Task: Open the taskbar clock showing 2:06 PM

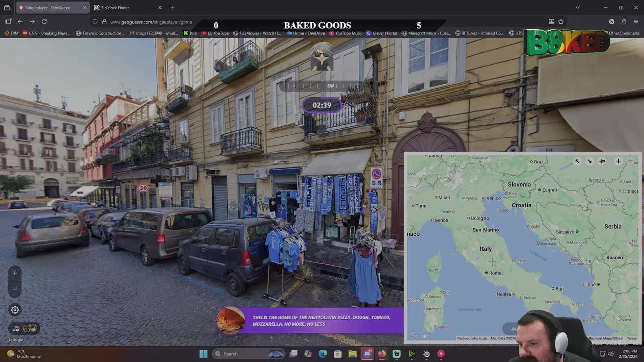Action: pyautogui.click(x=629, y=354)
